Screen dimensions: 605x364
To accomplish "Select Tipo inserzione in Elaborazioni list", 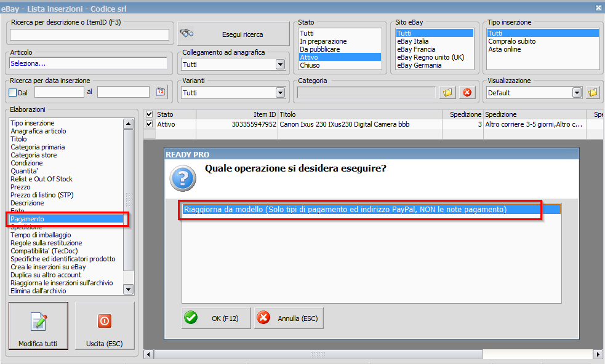I will point(66,123).
